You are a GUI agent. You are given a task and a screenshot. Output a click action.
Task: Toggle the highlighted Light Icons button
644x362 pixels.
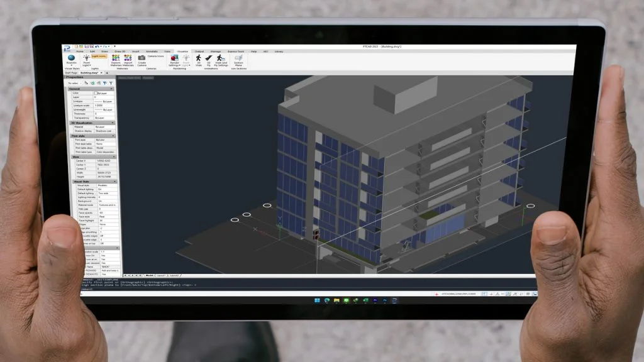tap(99, 56)
